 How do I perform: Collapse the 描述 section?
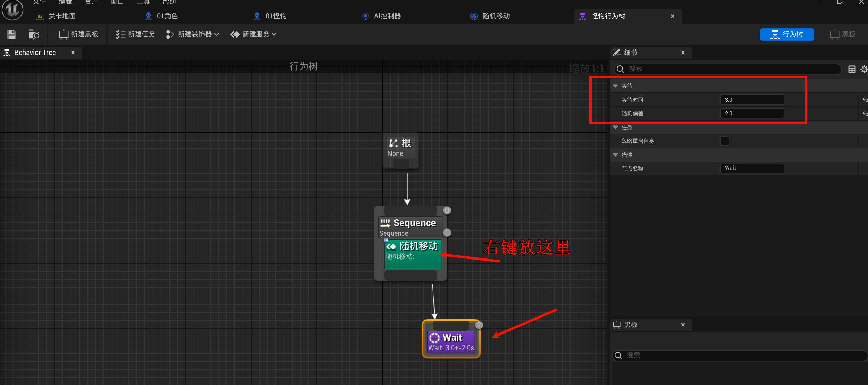click(x=615, y=155)
